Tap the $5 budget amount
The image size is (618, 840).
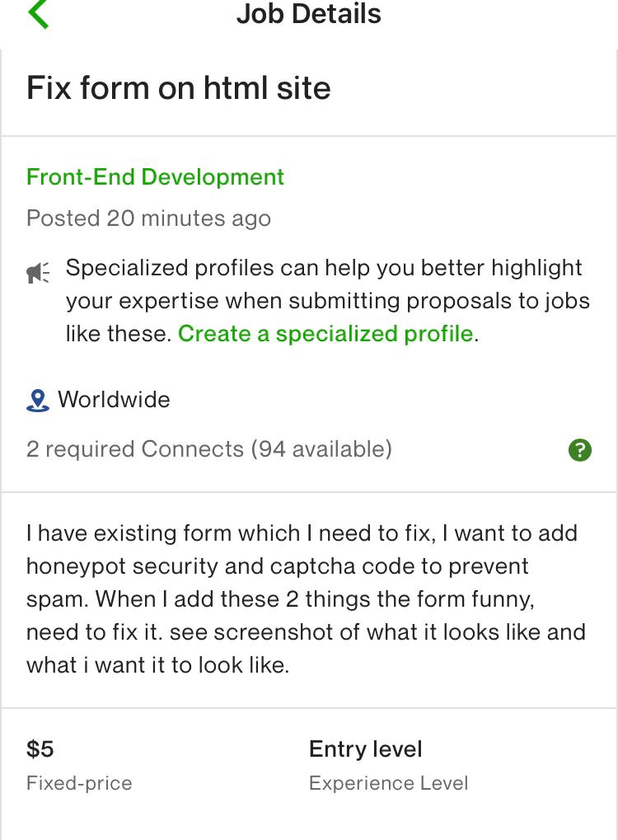(40, 749)
